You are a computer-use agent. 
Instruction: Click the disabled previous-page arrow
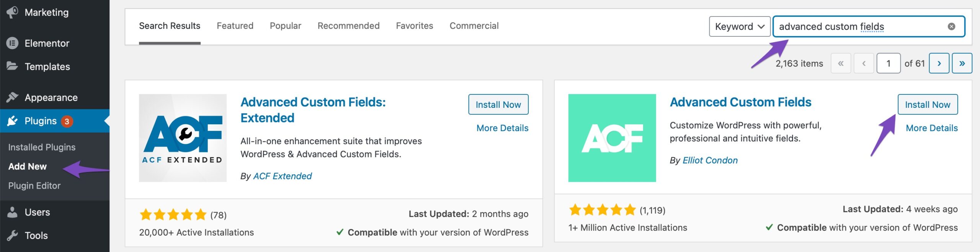864,63
